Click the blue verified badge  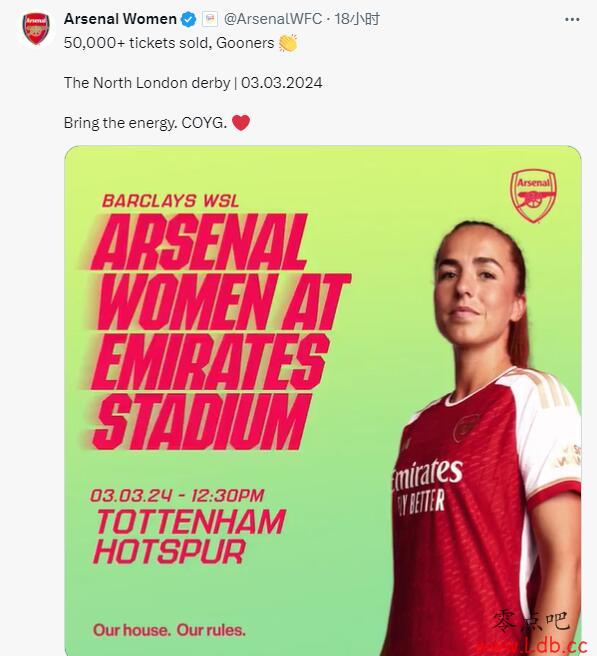pos(189,19)
